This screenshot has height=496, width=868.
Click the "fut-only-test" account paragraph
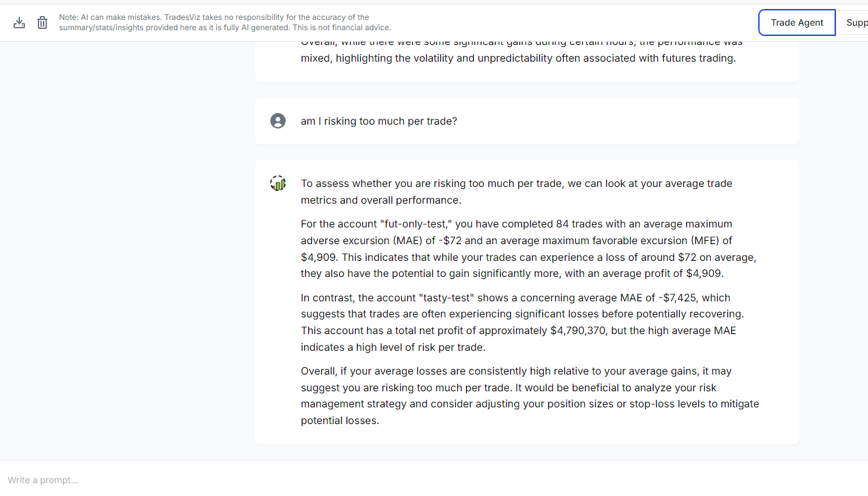[x=526, y=249]
